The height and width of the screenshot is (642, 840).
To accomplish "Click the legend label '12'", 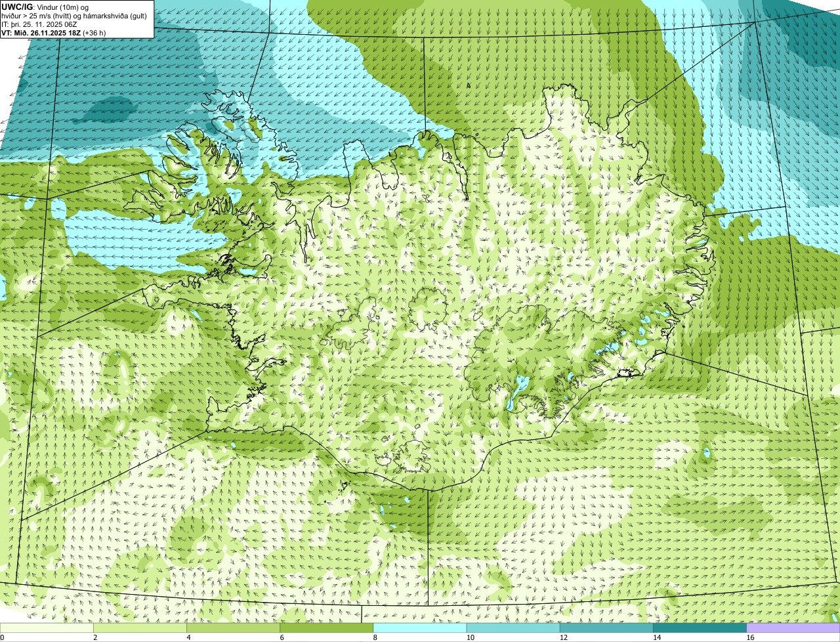I will click(564, 637).
